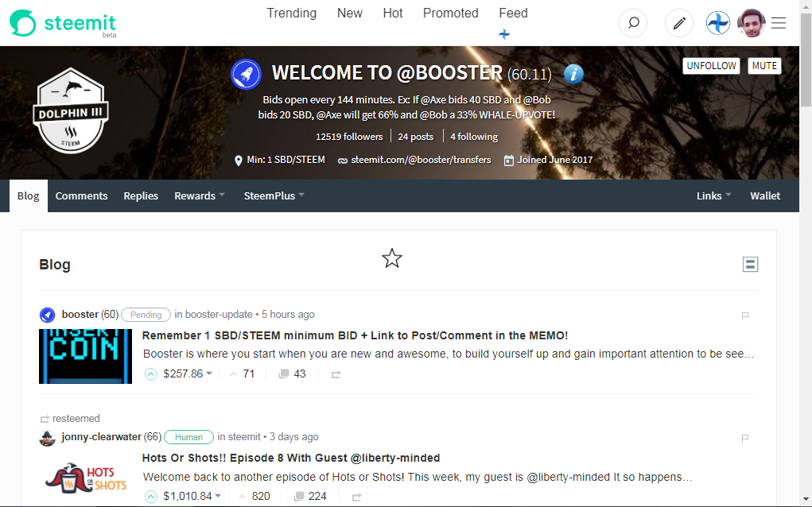Flag the booster post
The height and width of the screenshot is (507, 812).
tap(744, 315)
